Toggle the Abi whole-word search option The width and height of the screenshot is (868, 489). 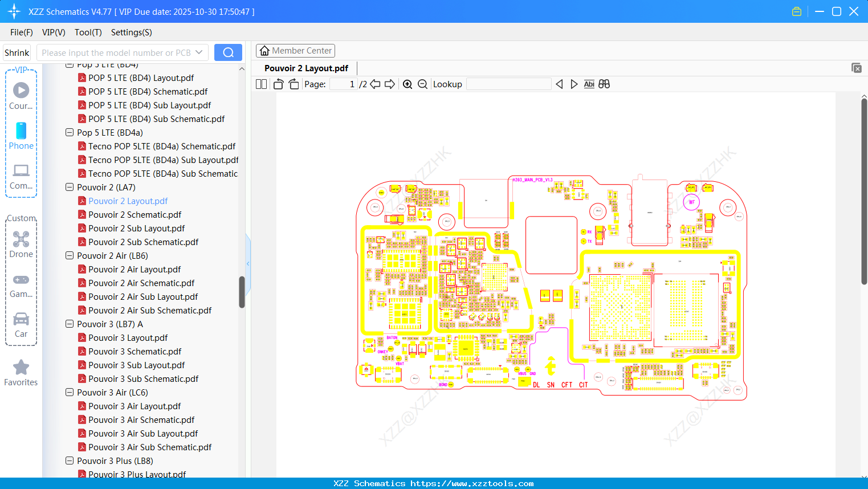tap(589, 84)
